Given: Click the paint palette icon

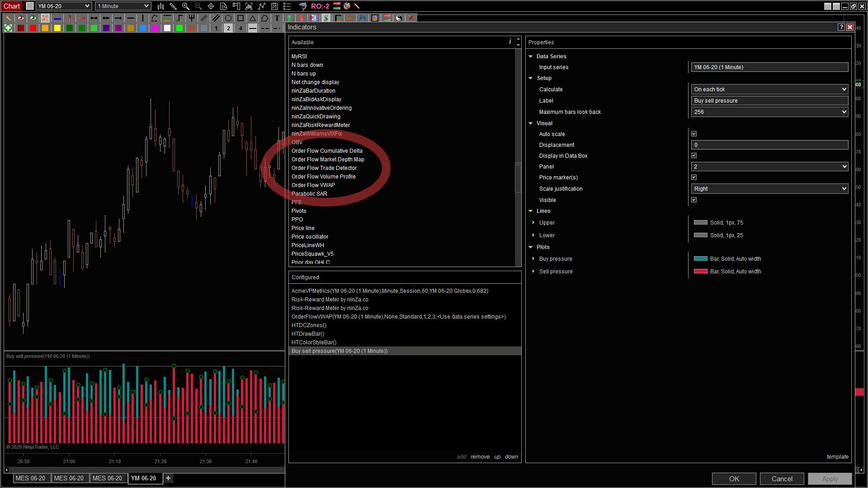Looking at the screenshot, I should point(347,6).
